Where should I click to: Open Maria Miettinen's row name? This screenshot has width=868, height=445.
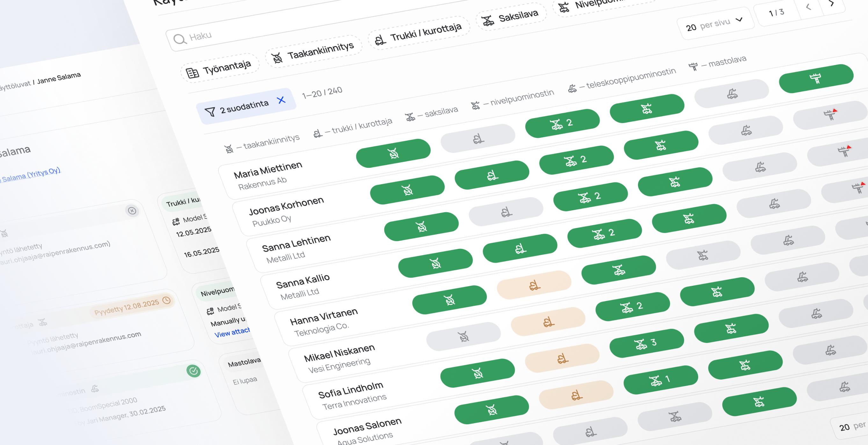click(268, 170)
